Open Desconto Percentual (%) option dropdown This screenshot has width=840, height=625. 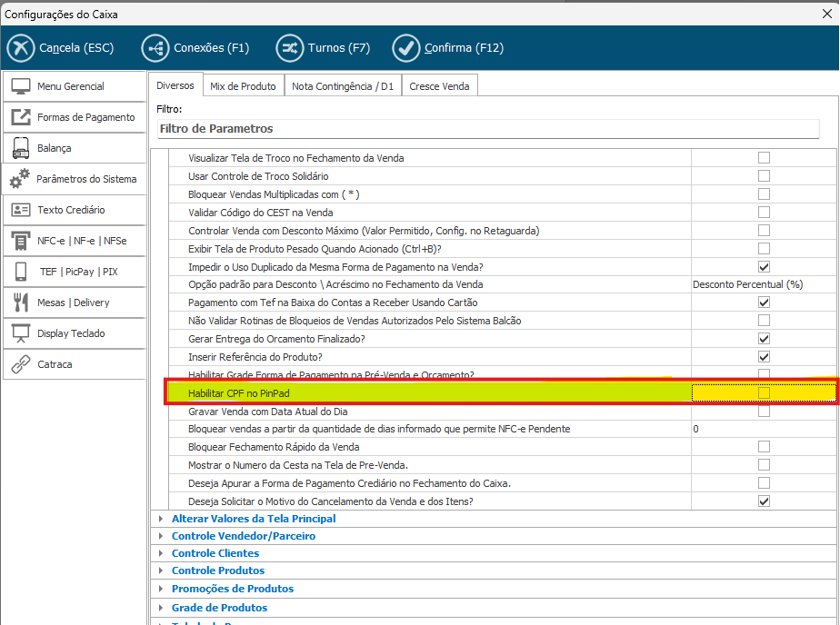(x=764, y=284)
